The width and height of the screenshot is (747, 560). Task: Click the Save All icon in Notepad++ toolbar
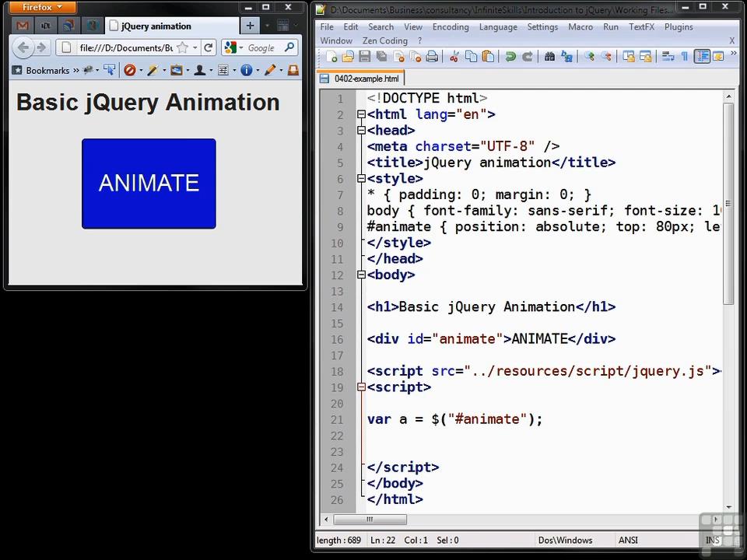[381, 57]
